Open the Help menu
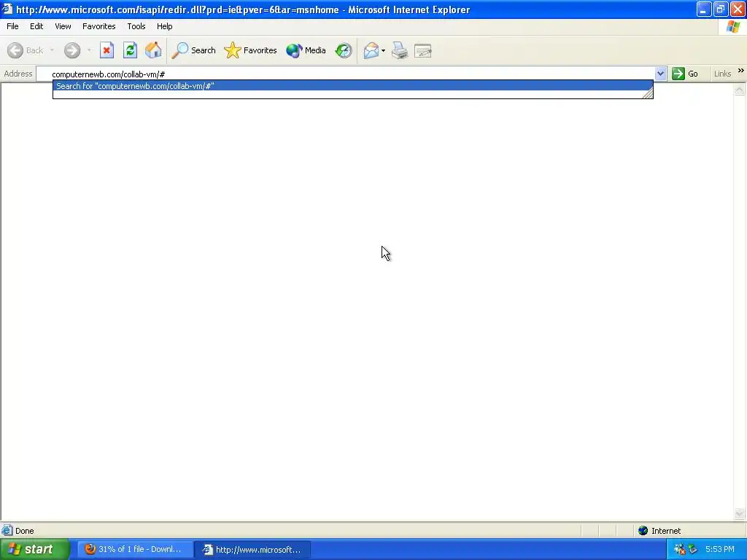 pyautogui.click(x=164, y=26)
